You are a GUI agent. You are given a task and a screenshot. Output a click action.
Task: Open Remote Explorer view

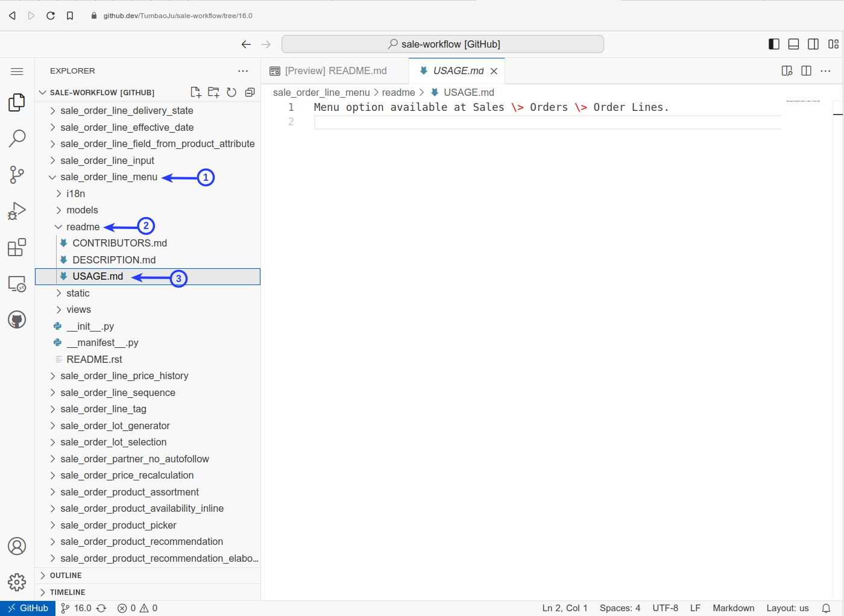(17, 283)
